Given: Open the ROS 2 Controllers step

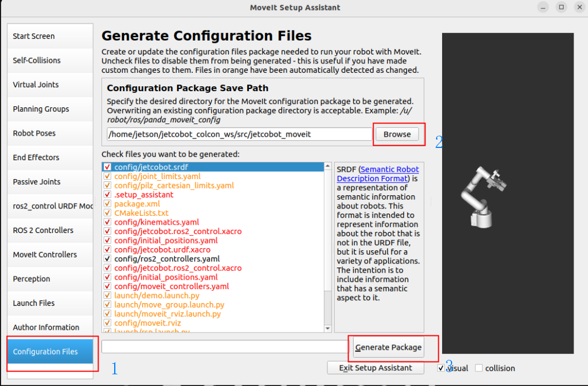Looking at the screenshot, I should (x=50, y=230).
